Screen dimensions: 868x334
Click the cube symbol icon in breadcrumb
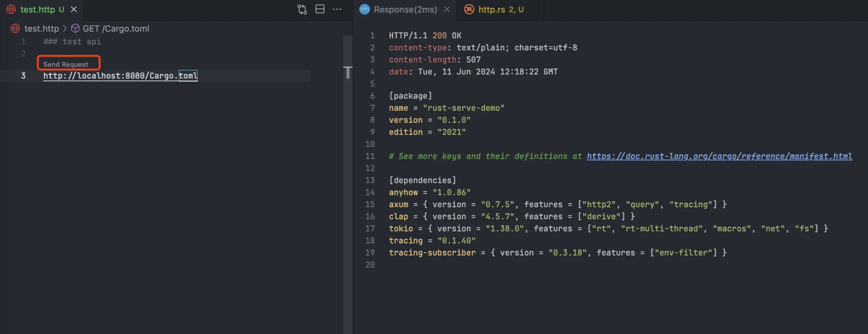[75, 28]
